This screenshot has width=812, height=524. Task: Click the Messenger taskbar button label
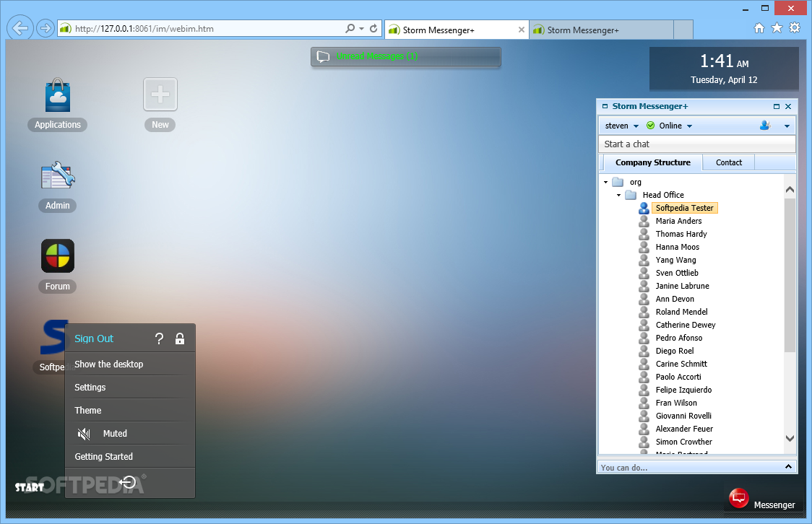click(774, 505)
